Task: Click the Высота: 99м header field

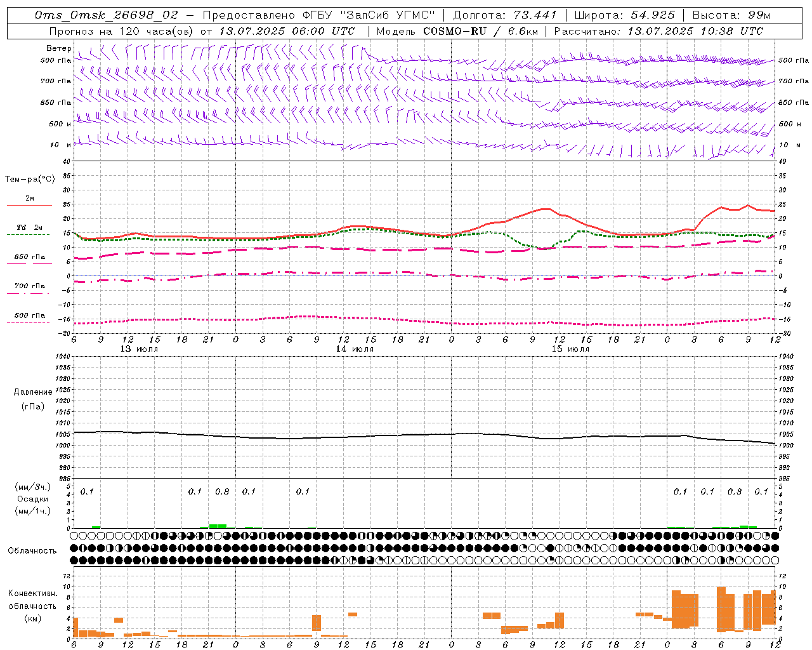Action: 731,15
